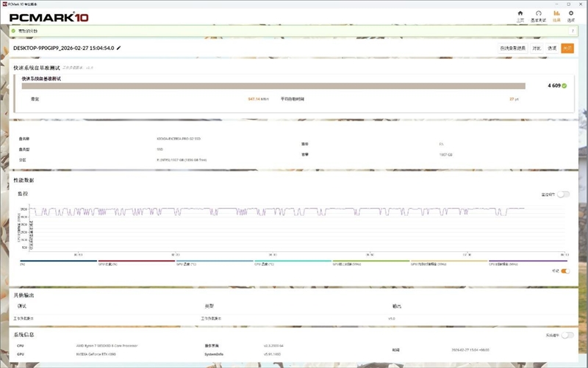The image size is (588, 368).
Task: Open the view online results button
Action: [512, 48]
